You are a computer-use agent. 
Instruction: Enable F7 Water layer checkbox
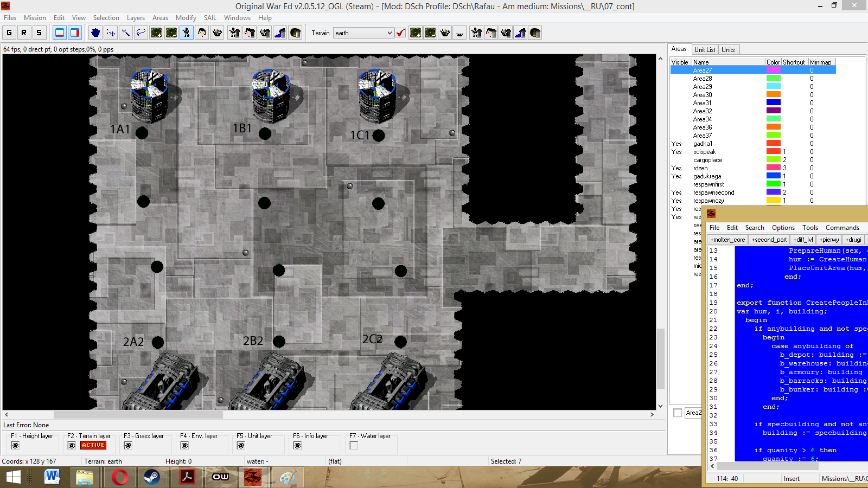click(354, 446)
